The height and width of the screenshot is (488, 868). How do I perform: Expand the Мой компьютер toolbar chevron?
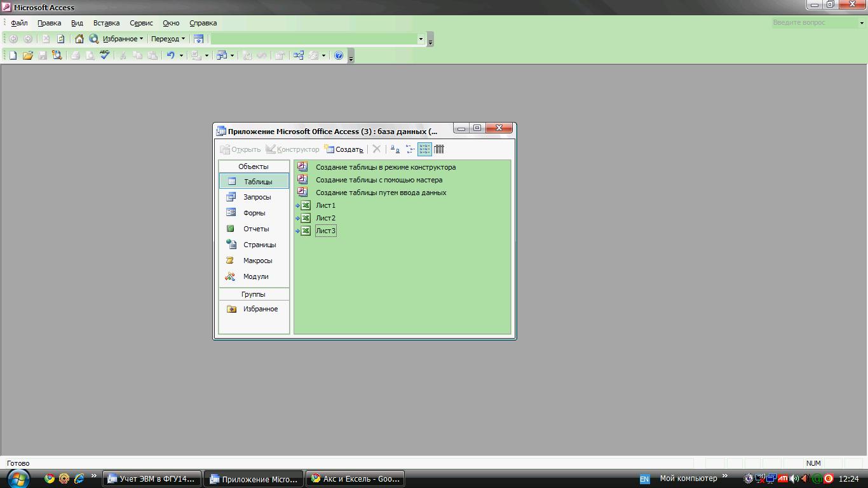[x=724, y=475]
